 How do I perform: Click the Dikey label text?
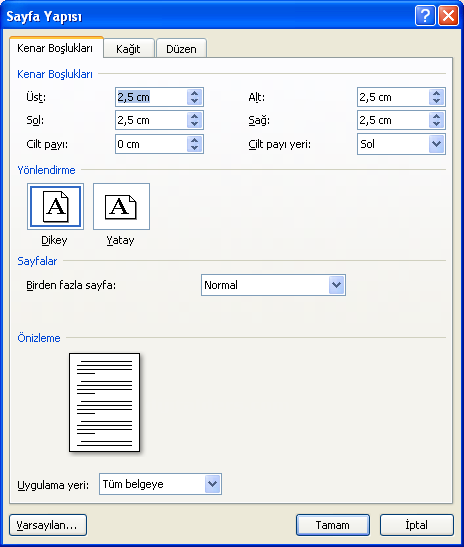click(x=54, y=240)
